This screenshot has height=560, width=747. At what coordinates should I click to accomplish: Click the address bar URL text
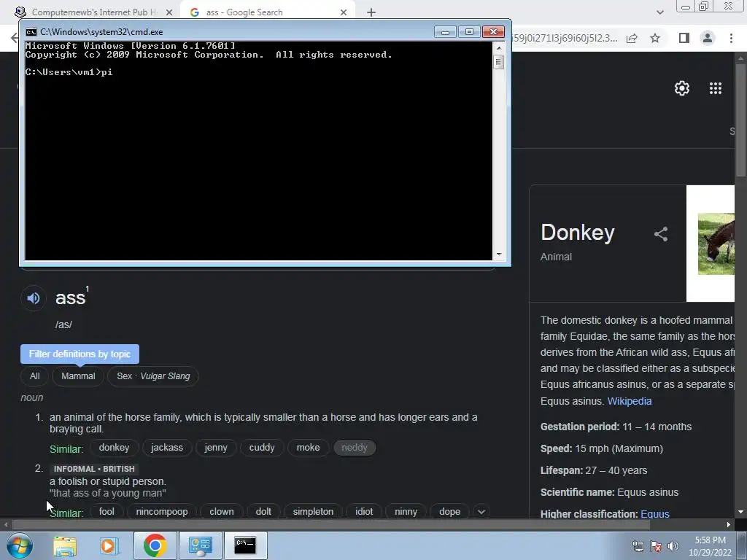(565, 38)
